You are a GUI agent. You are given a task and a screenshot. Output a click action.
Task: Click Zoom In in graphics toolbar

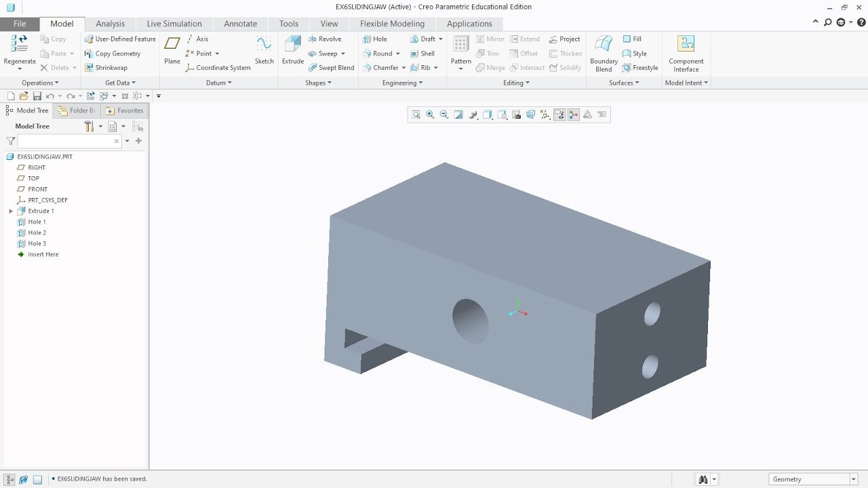coord(430,115)
